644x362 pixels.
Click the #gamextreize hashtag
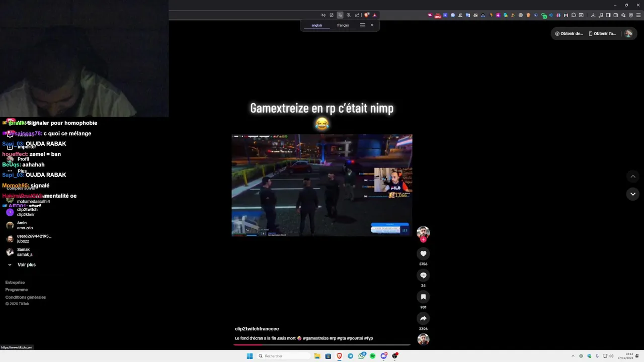click(315, 338)
